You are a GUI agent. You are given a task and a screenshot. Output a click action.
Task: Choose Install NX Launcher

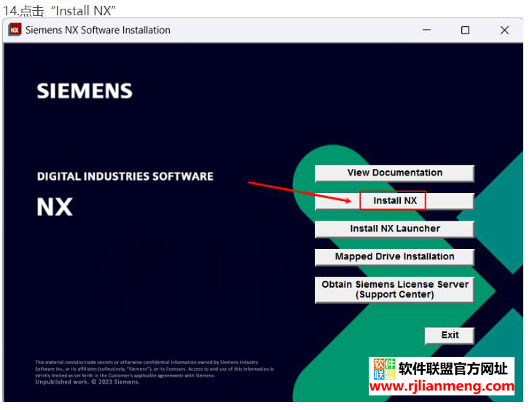pyautogui.click(x=394, y=229)
